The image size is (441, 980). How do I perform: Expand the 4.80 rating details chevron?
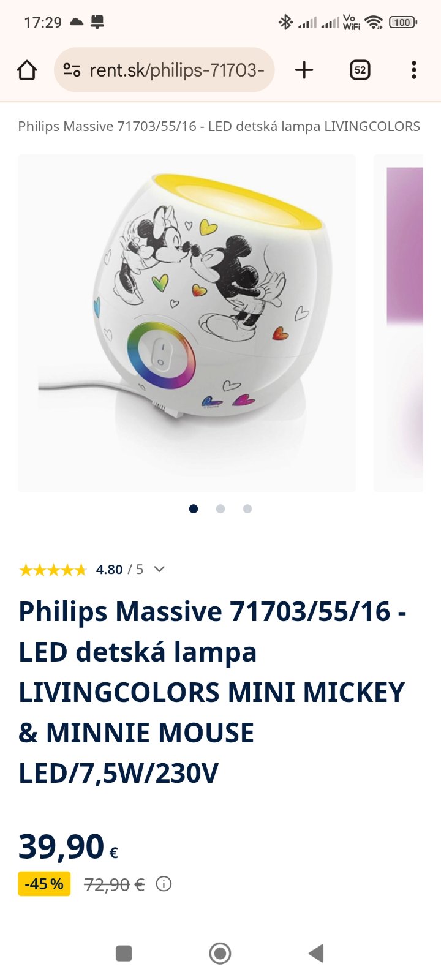click(x=159, y=569)
